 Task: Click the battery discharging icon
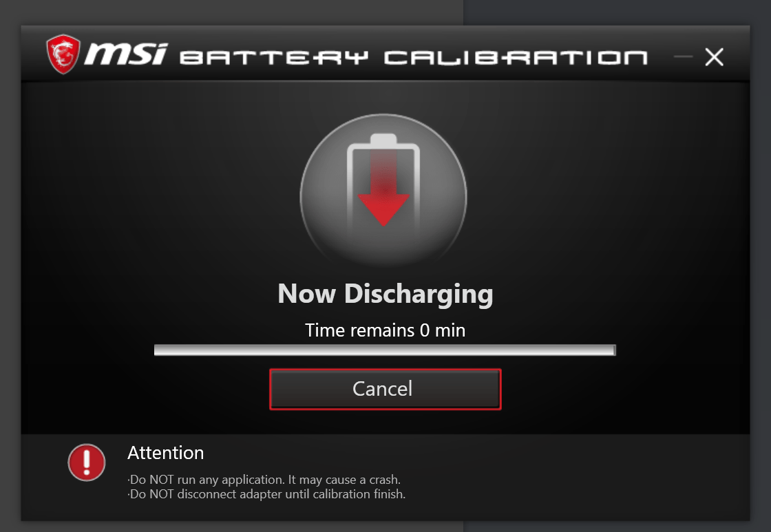pyautogui.click(x=383, y=186)
